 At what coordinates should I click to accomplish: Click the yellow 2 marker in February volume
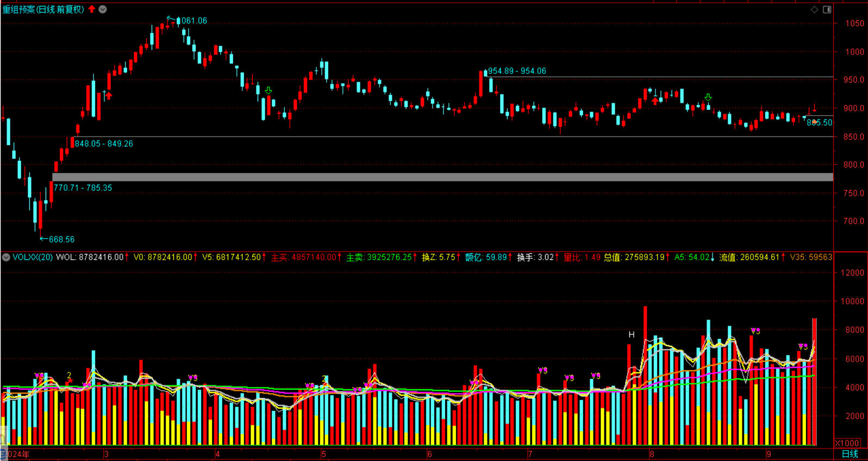click(x=69, y=375)
